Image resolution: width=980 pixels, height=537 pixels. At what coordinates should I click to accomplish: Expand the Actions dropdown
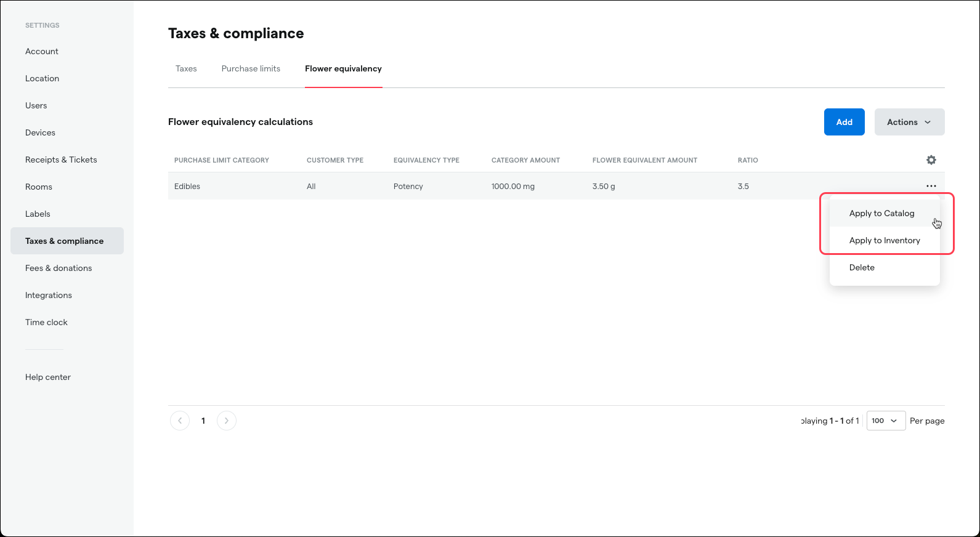[x=909, y=122]
